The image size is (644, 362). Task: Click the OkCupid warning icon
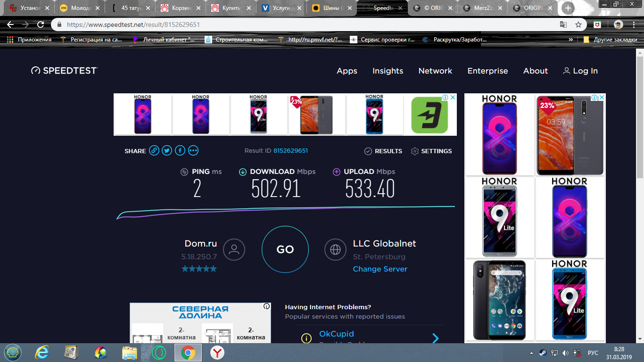coord(306,338)
